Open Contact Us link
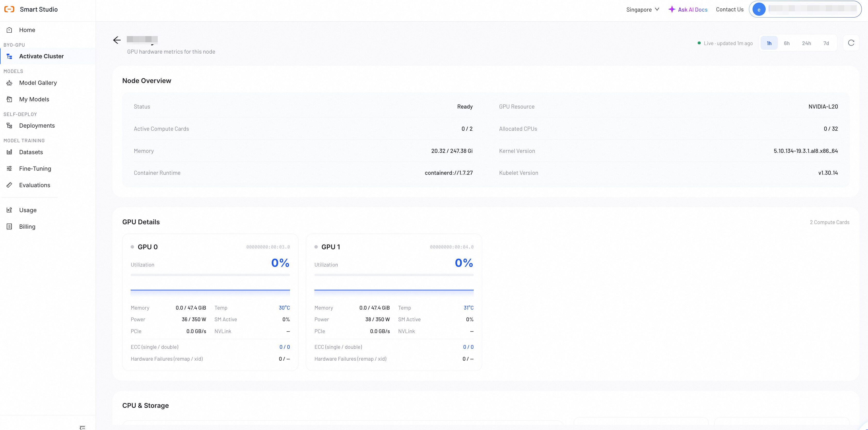The height and width of the screenshot is (430, 868). 730,10
